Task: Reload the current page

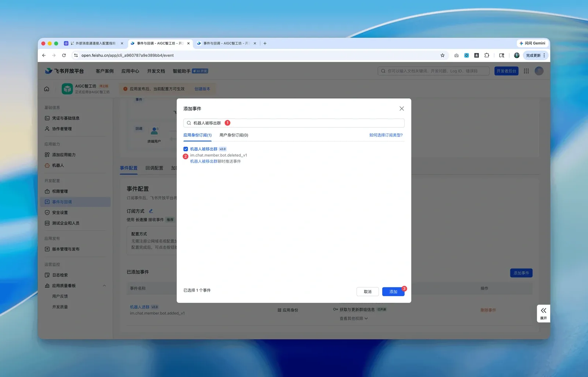Action: [x=64, y=55]
